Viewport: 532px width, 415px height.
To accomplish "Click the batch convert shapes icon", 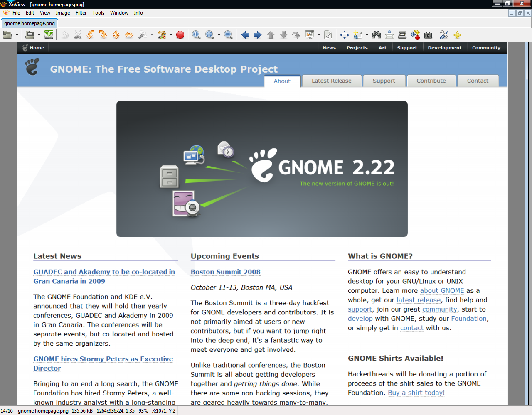I will 415,35.
